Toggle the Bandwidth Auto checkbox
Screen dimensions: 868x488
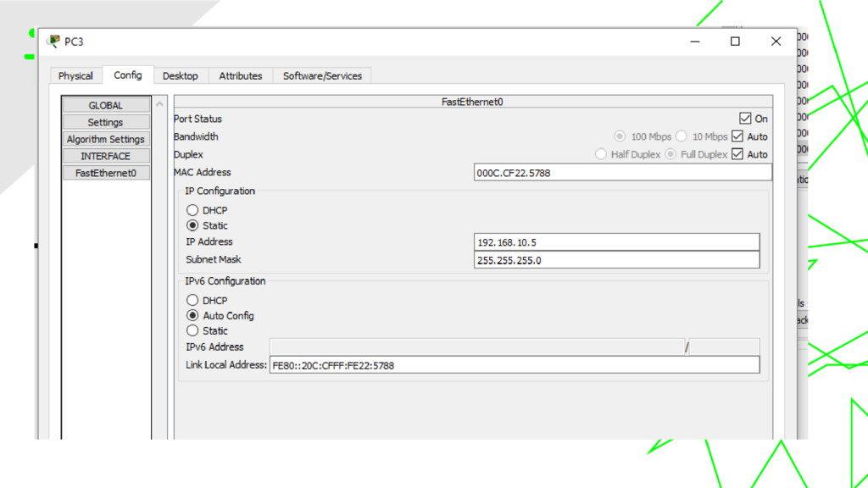coord(737,136)
